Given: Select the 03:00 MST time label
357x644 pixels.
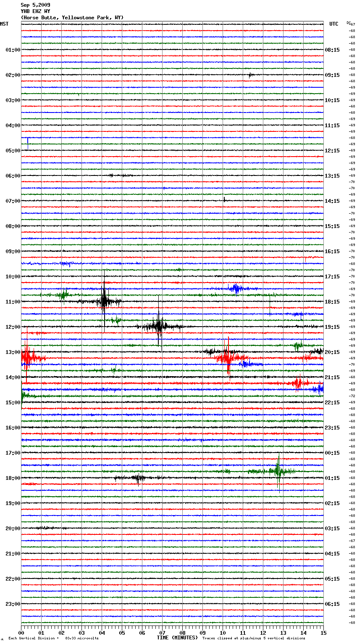Looking at the screenshot, I should pos(13,100).
